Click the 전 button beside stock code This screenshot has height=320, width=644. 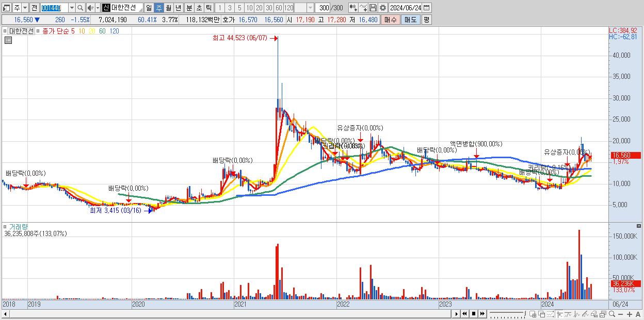pos(34,8)
